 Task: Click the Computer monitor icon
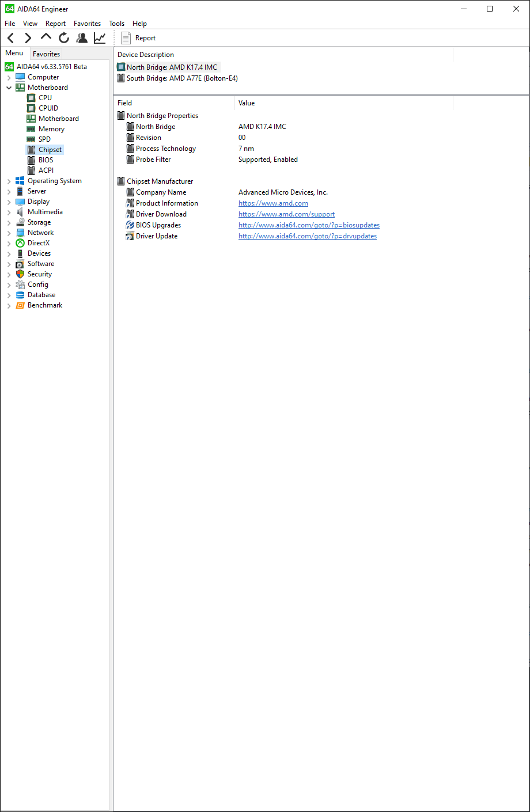tap(20, 77)
